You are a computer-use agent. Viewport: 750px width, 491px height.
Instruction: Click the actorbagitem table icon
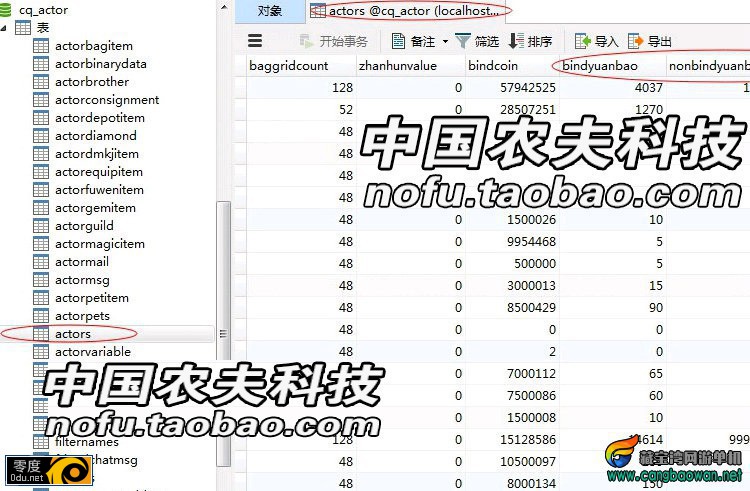coord(41,46)
